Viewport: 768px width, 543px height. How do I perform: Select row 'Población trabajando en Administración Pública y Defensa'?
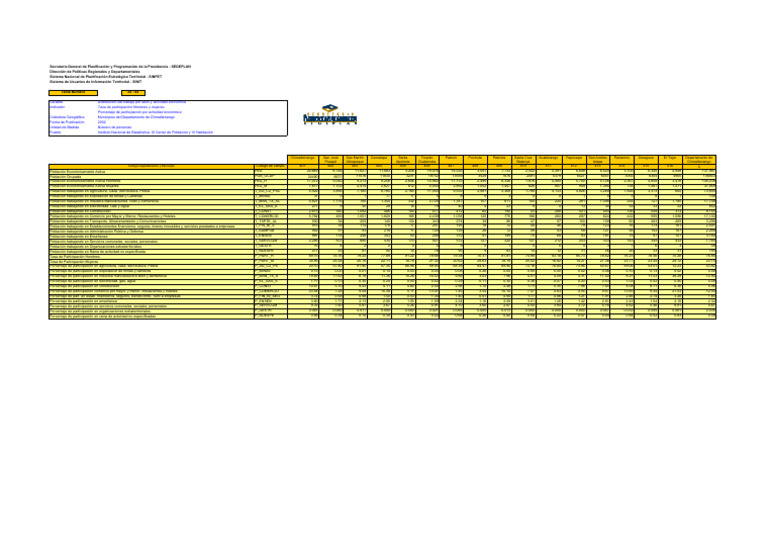click(151, 232)
